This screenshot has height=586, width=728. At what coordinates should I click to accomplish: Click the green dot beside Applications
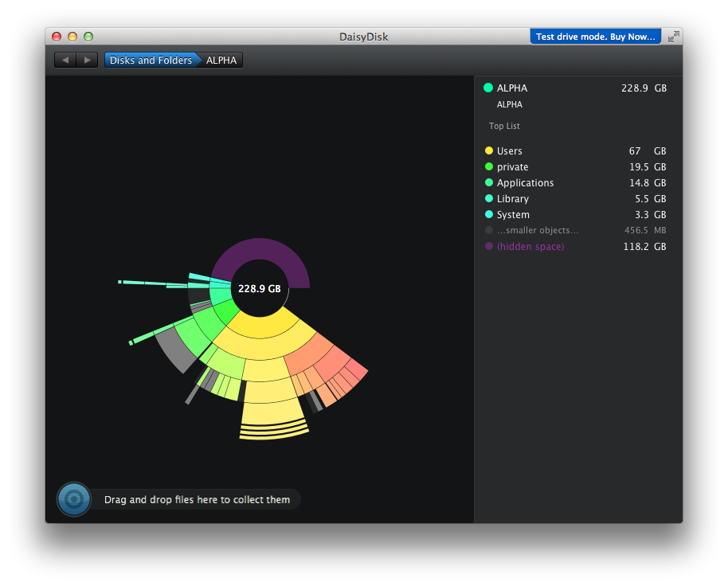pos(488,182)
